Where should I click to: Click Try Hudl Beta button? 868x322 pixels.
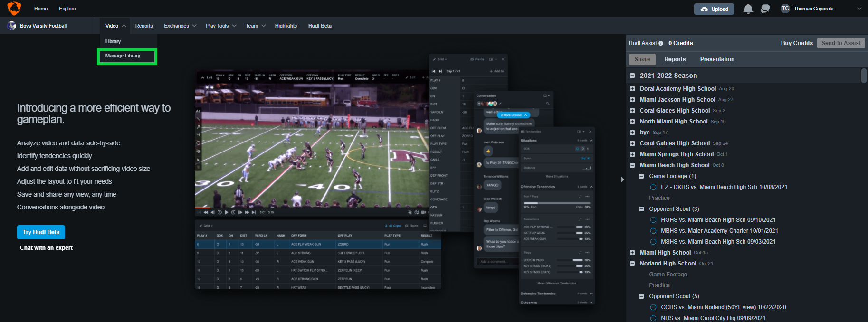point(41,232)
